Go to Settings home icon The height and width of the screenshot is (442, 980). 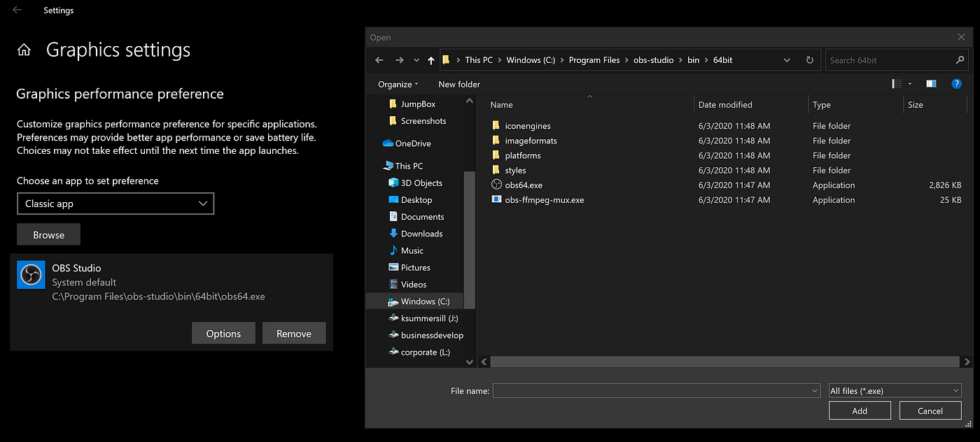click(24, 50)
